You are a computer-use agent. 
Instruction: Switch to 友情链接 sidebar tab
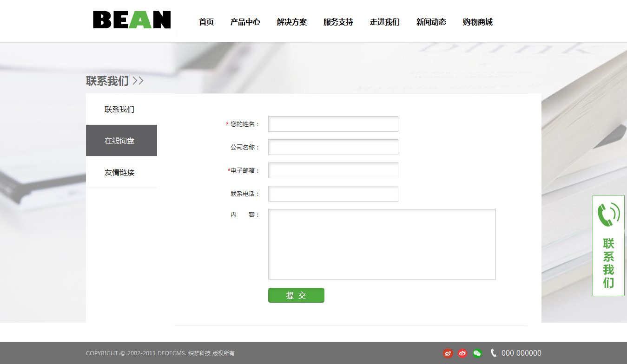[119, 173]
